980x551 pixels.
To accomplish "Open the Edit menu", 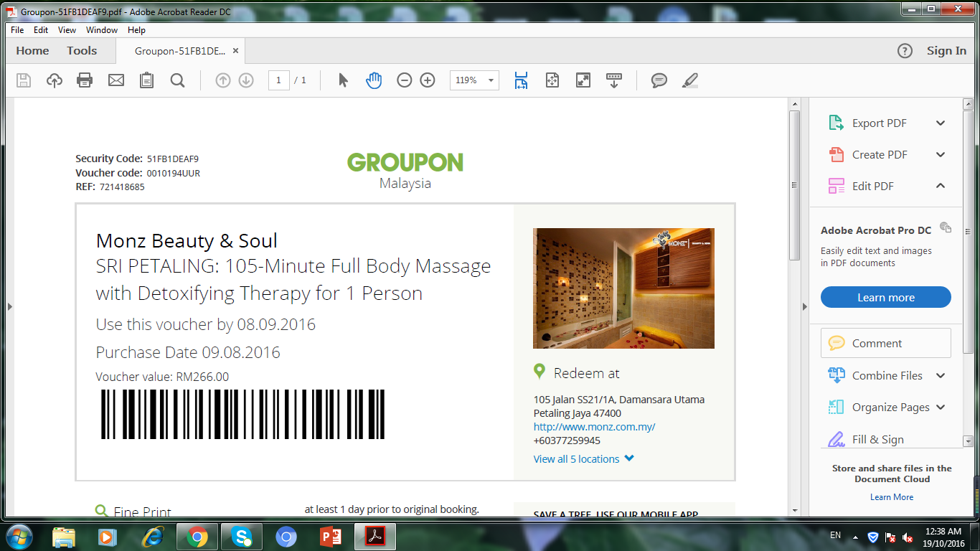I will pos(41,30).
